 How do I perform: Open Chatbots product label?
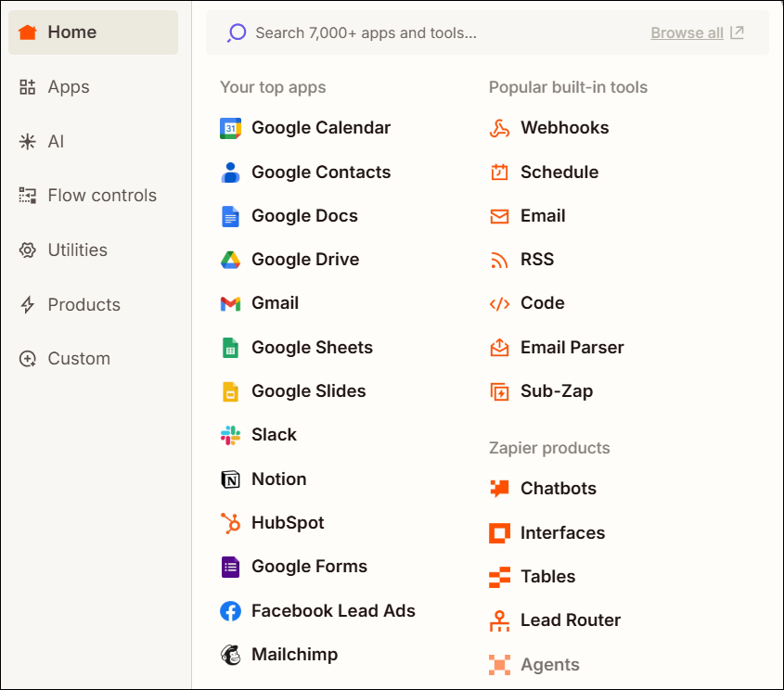coord(558,489)
